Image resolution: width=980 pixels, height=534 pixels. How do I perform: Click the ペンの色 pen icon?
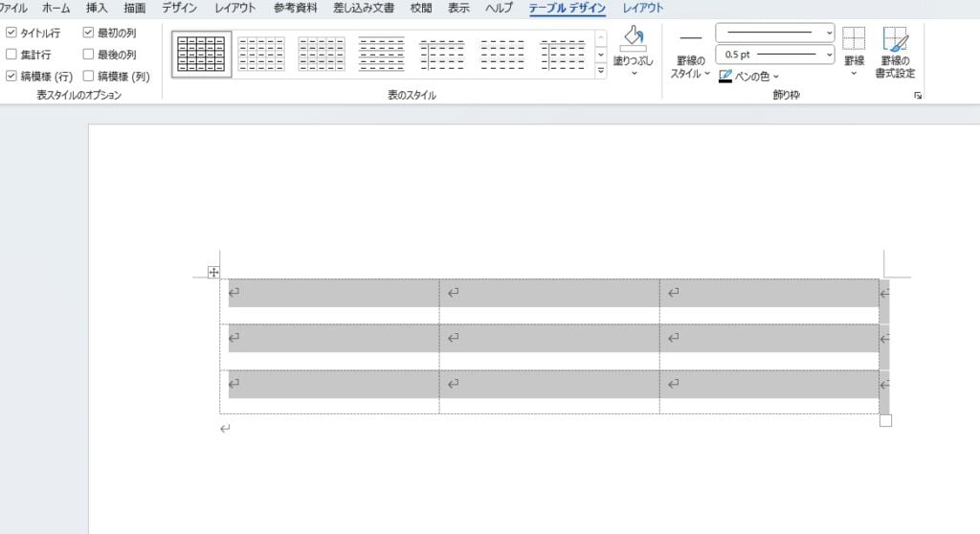tap(725, 77)
